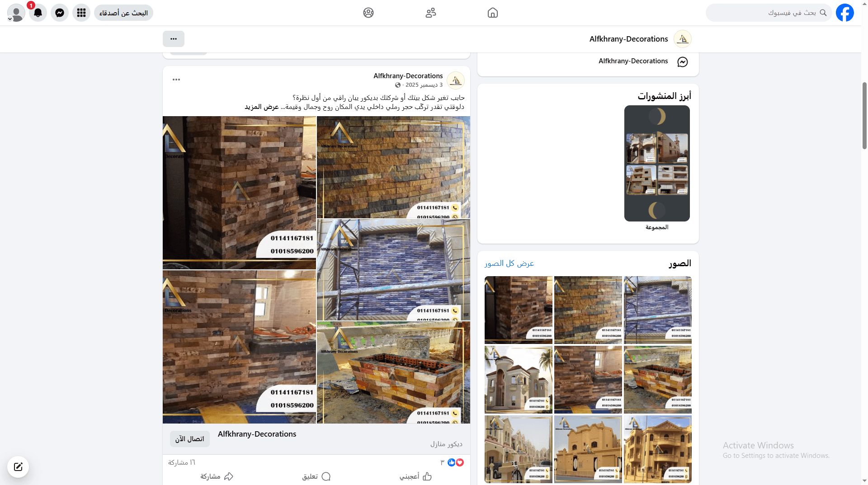This screenshot has height=485, width=868.
Task: Like the post with أعجبني
Action: click(415, 476)
